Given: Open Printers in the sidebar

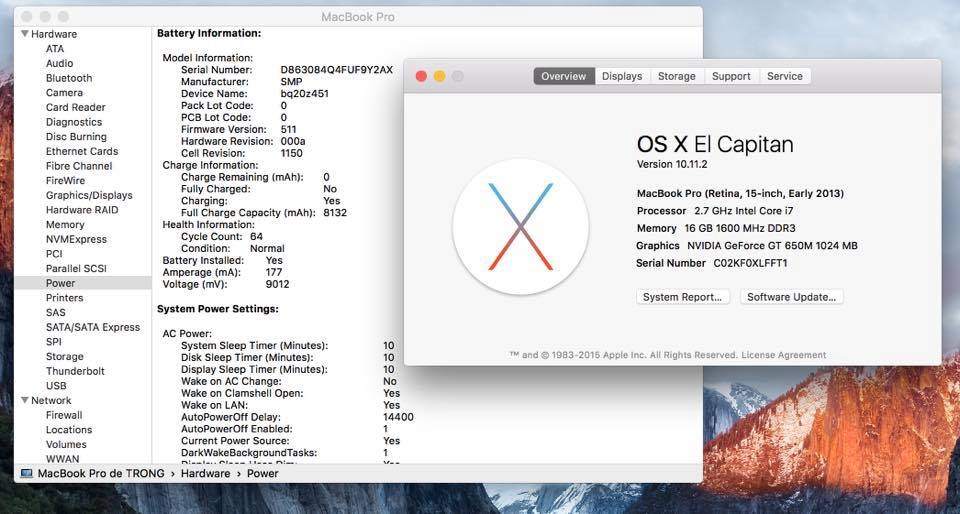Looking at the screenshot, I should point(64,298).
